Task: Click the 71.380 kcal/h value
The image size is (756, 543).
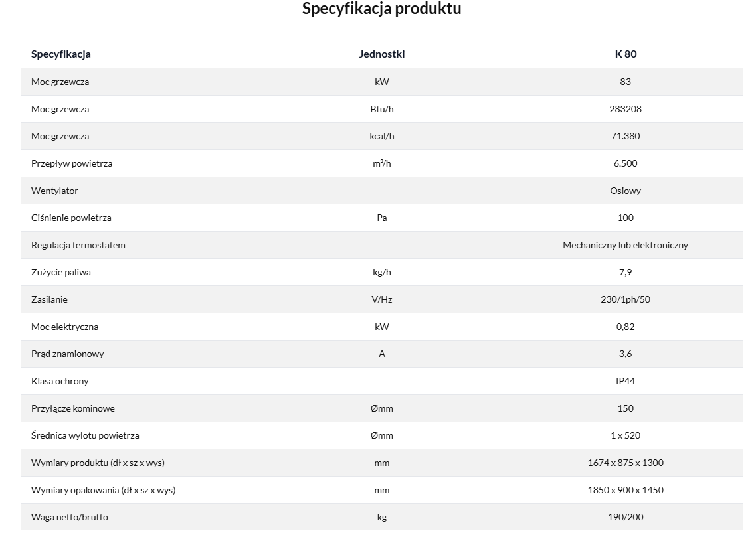Action: (x=625, y=136)
